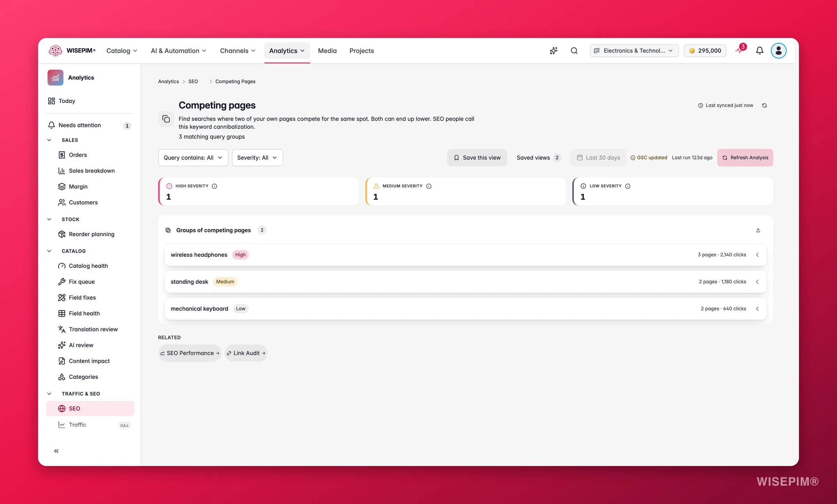This screenshot has height=504, width=837.
Task: Go to the Media tab
Action: [327, 51]
